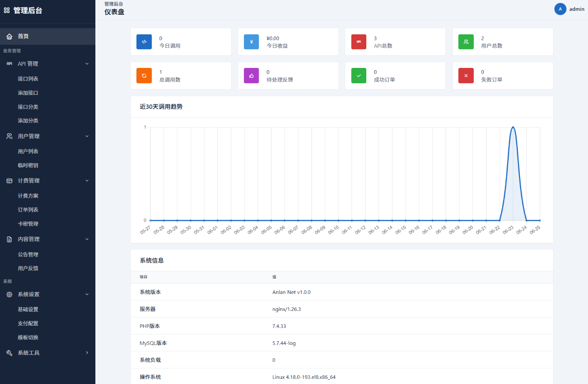Click the red X 失败订单 icon

pyautogui.click(x=466, y=75)
